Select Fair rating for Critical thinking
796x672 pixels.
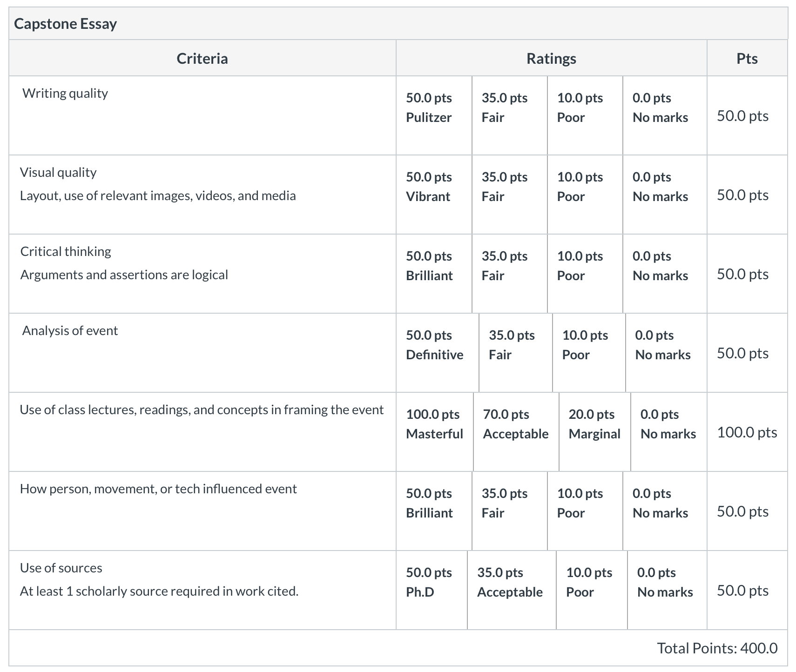(510, 274)
